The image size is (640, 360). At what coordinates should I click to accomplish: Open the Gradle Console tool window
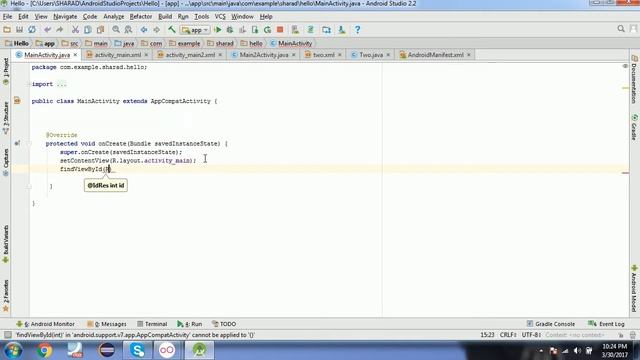(551, 324)
